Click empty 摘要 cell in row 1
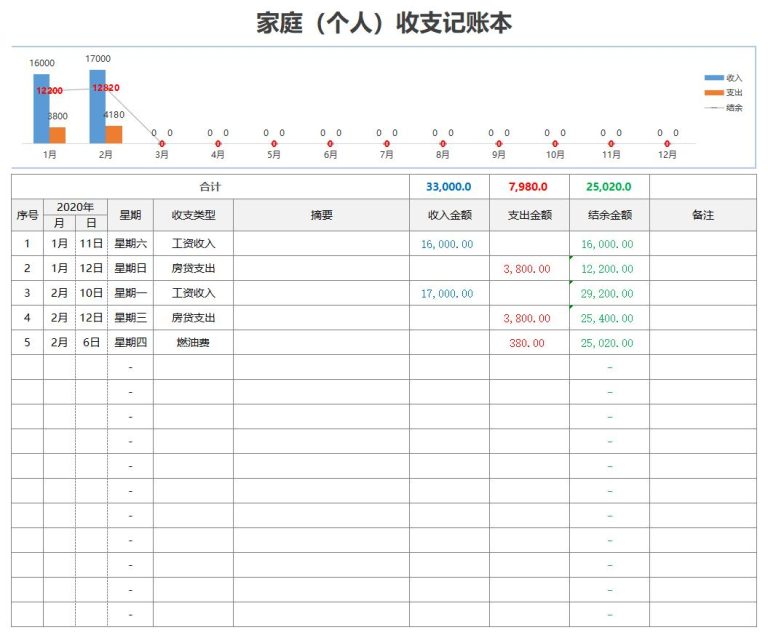Screen dimensions: 768x638 pos(321,243)
